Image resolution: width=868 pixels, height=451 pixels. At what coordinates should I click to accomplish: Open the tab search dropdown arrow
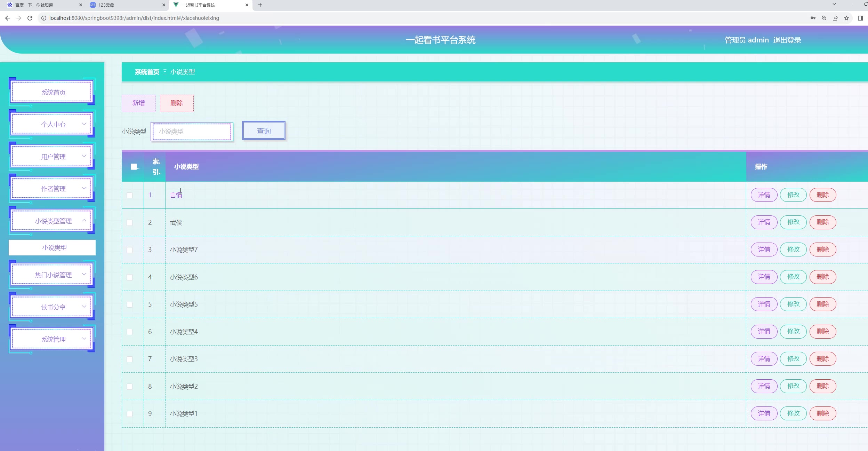coord(834,4)
